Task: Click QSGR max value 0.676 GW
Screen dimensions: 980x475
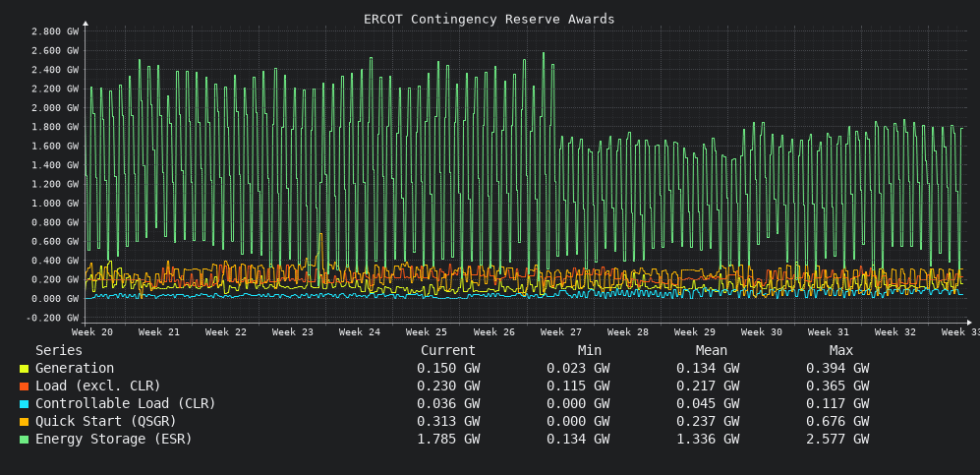Action: 837,421
